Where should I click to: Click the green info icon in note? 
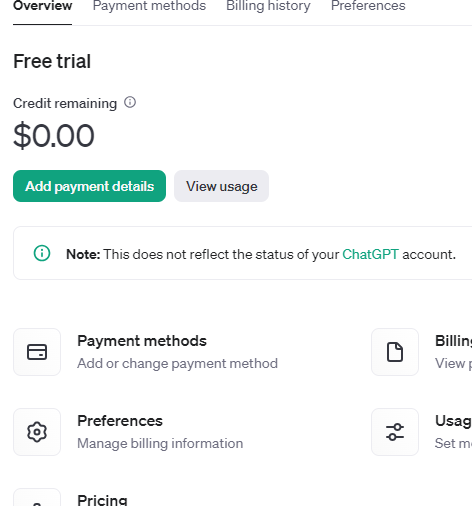(x=42, y=253)
